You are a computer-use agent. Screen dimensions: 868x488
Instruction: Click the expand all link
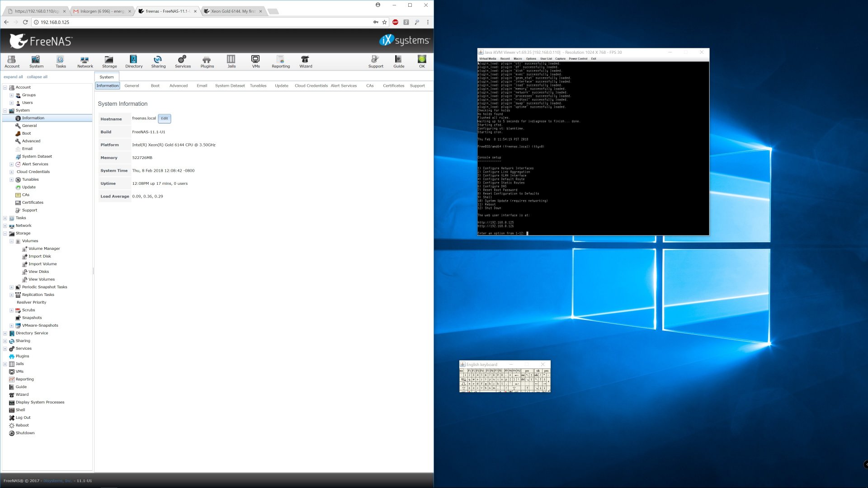click(x=13, y=77)
